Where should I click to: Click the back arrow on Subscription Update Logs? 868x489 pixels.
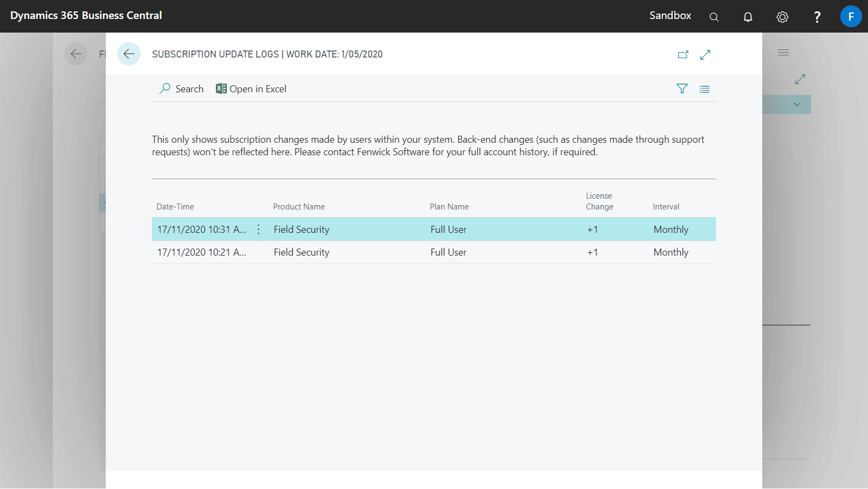[129, 54]
